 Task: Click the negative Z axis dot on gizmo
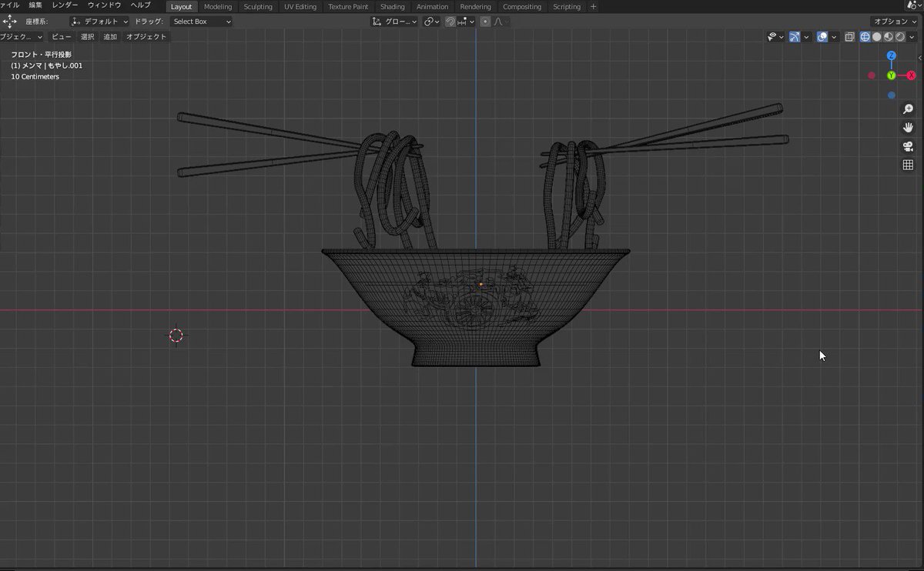pos(891,95)
